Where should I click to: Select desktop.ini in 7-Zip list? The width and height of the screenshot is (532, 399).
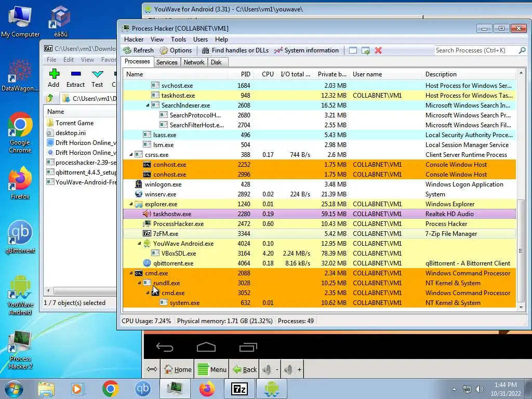click(x=70, y=133)
